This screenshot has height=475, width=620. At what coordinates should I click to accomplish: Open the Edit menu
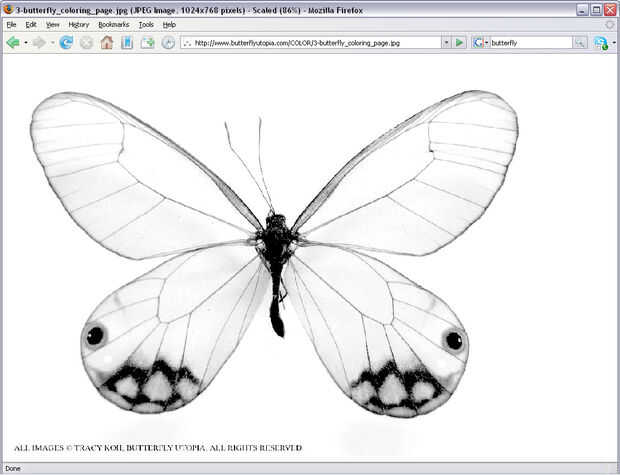point(31,25)
